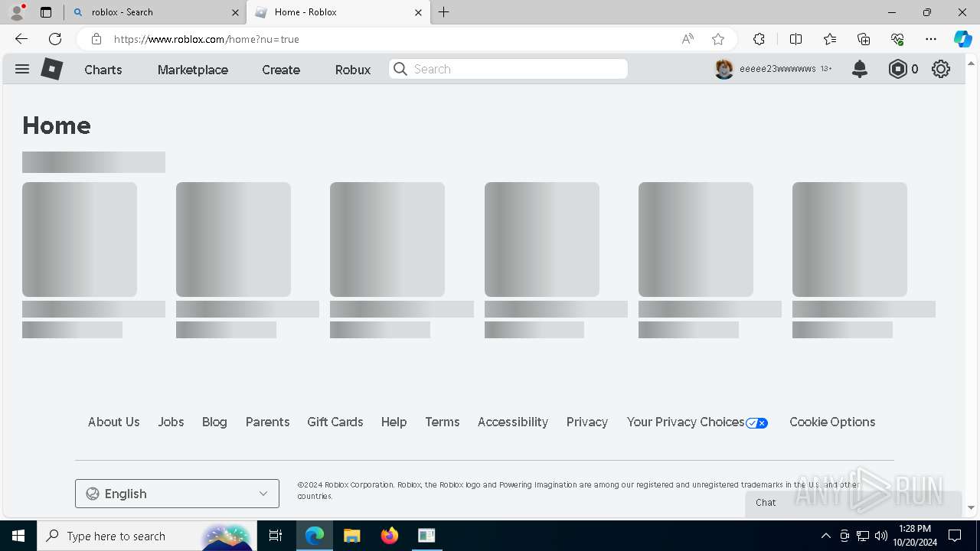Viewport: 980px width, 551px height.
Task: Open Windows Start menu
Action: pos(18,536)
